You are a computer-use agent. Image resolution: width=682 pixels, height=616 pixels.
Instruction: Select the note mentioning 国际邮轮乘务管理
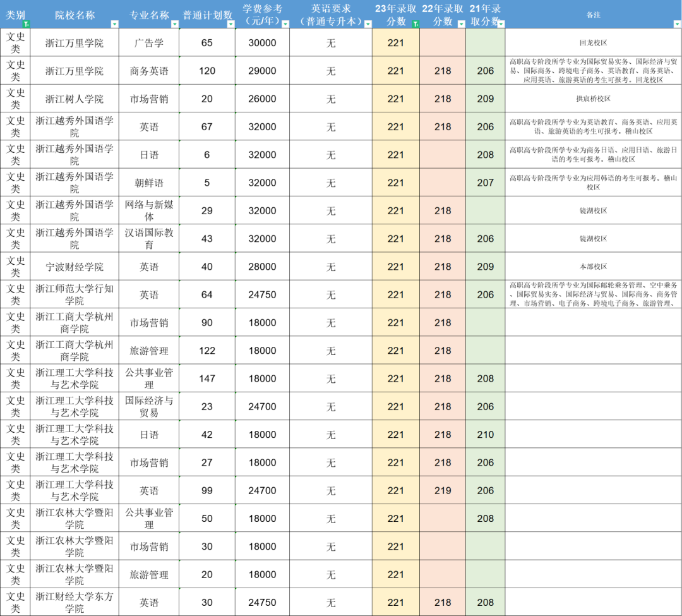click(593, 294)
